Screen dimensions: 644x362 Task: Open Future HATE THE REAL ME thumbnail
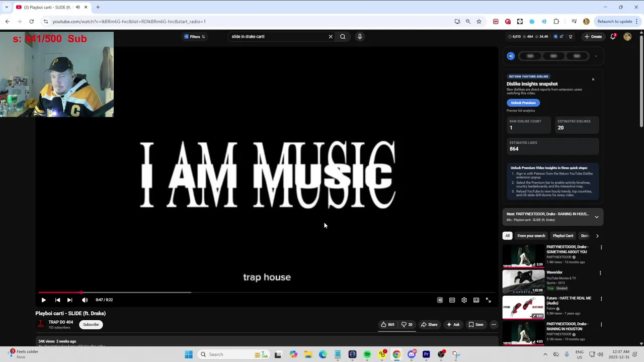[x=523, y=308]
